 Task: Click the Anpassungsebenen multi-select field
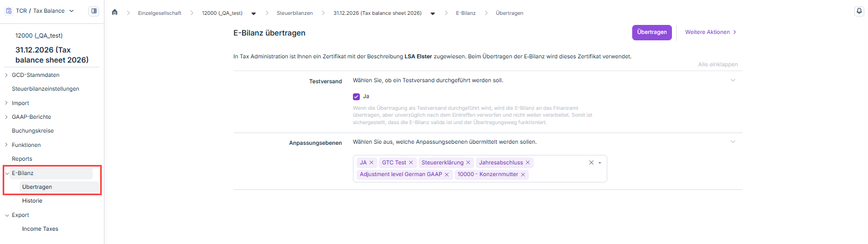pyautogui.click(x=480, y=169)
